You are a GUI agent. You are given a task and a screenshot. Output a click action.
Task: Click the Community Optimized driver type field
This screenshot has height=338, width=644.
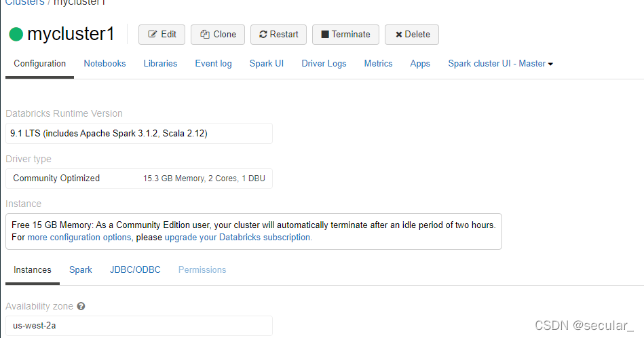pos(139,179)
